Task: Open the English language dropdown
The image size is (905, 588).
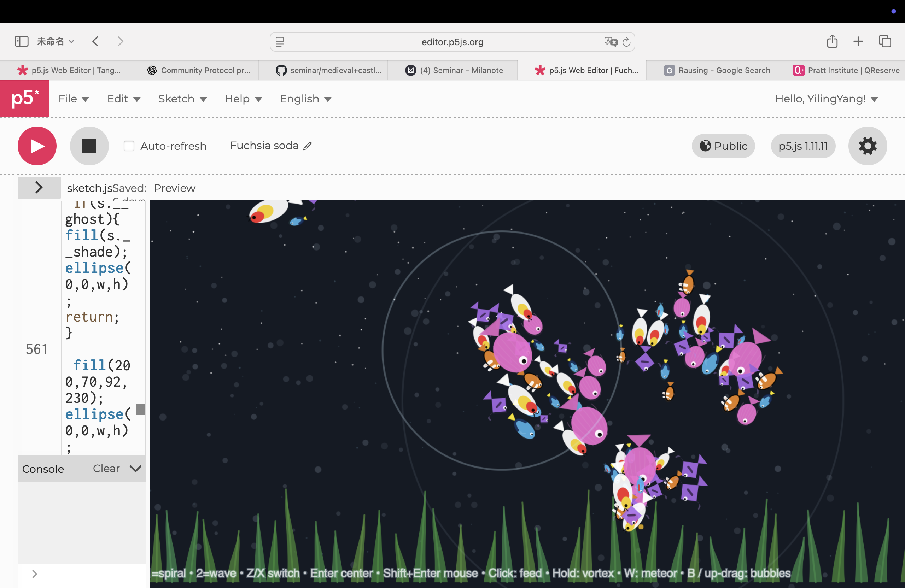Action: (305, 99)
